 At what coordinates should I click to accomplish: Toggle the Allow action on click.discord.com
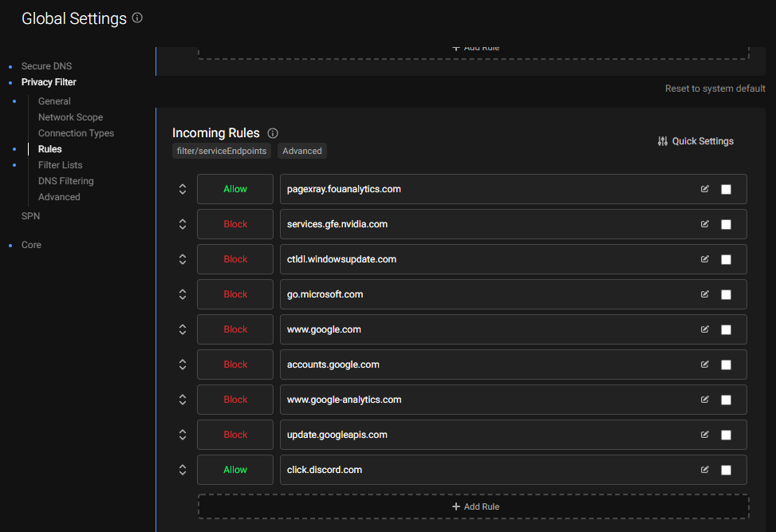pyautogui.click(x=234, y=470)
